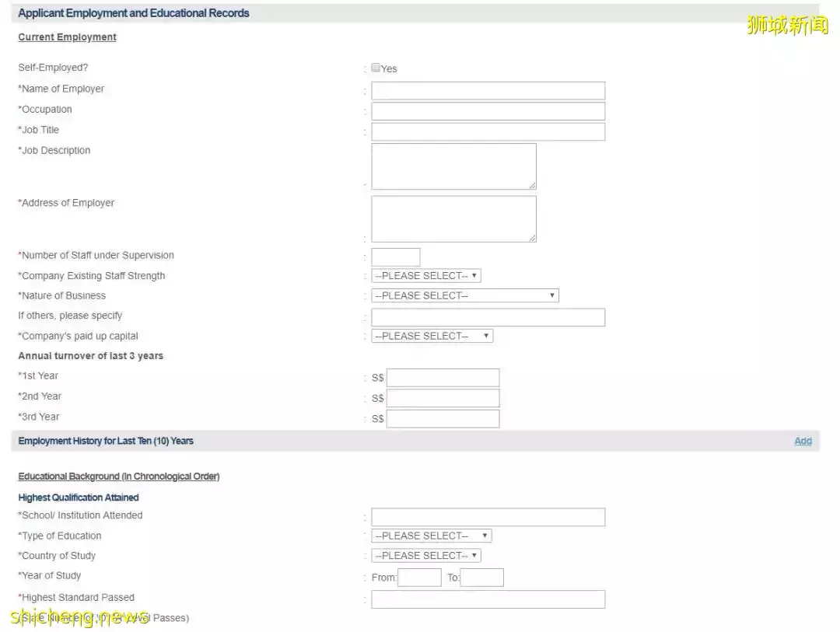Screen dimensions: 840x632
Task: Click the 1st Year turnover field
Action: [443, 378]
